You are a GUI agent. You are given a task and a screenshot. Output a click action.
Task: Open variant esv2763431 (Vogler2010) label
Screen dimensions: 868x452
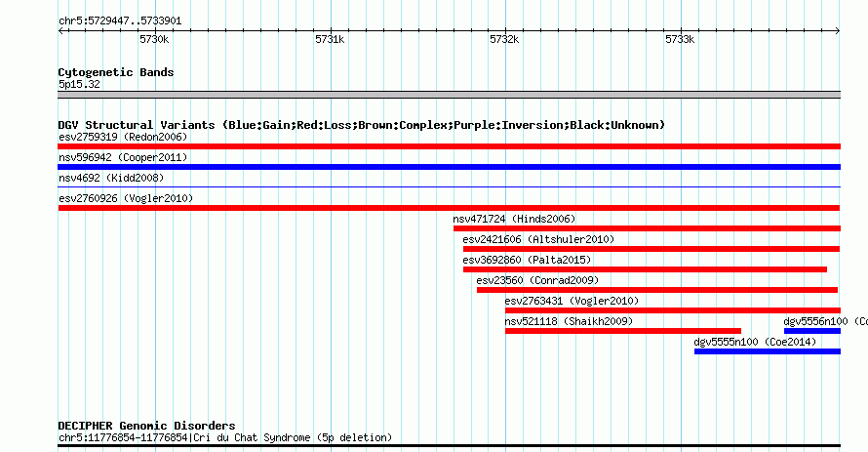coord(572,301)
